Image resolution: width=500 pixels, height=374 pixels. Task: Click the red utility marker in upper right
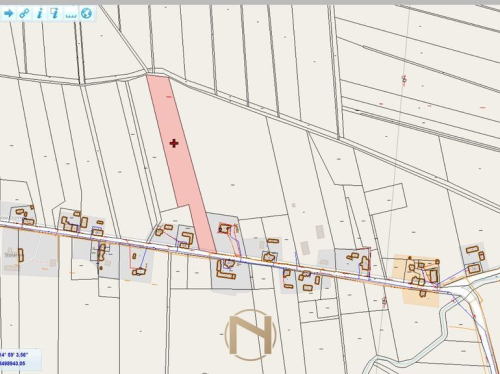[404, 79]
